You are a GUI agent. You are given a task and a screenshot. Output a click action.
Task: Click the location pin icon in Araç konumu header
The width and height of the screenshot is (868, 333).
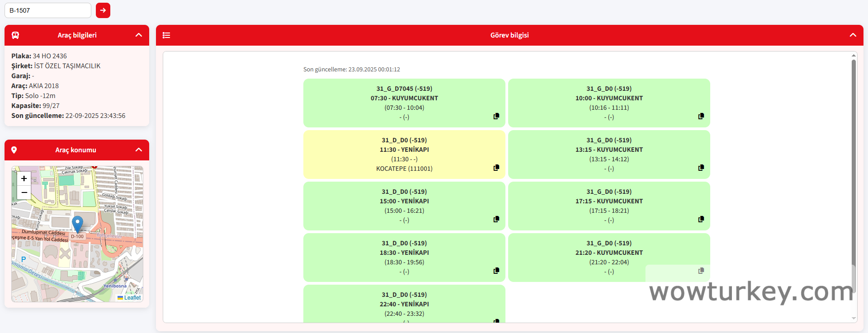pos(14,150)
